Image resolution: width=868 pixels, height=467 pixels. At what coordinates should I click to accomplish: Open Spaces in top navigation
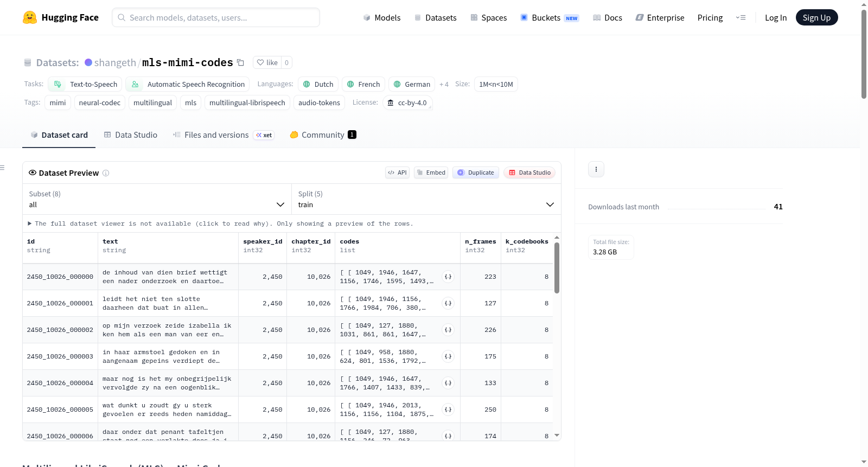pos(489,17)
